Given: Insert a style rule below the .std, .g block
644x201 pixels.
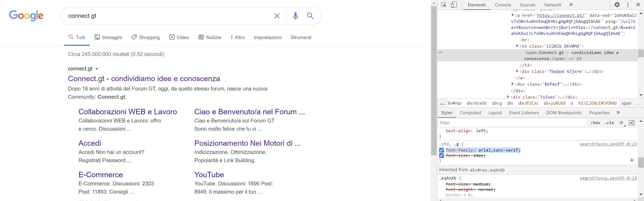Looking at the screenshot, I should [x=632, y=160].
